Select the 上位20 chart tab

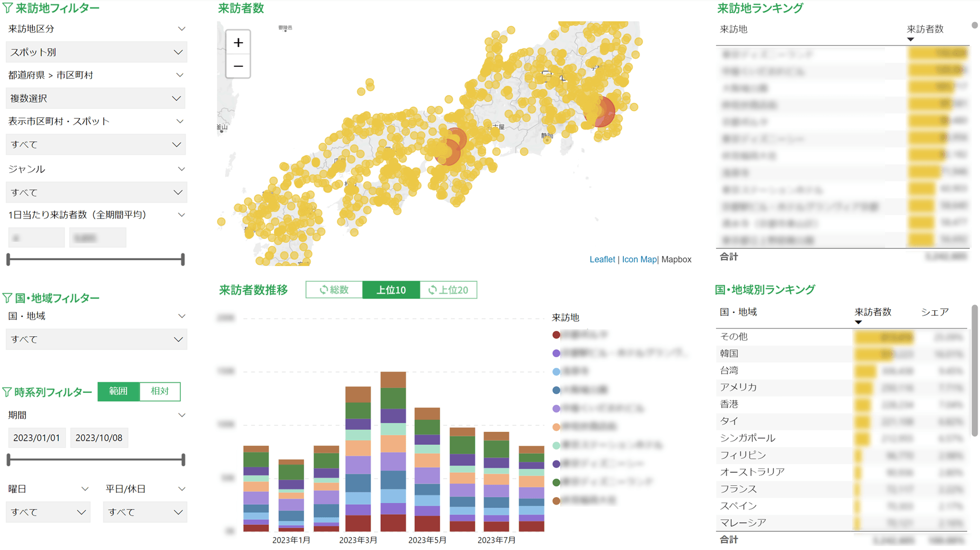448,290
